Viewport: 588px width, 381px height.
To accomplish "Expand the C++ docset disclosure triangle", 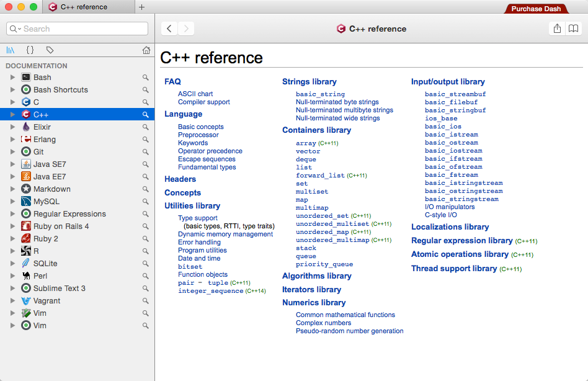I will (x=13, y=114).
